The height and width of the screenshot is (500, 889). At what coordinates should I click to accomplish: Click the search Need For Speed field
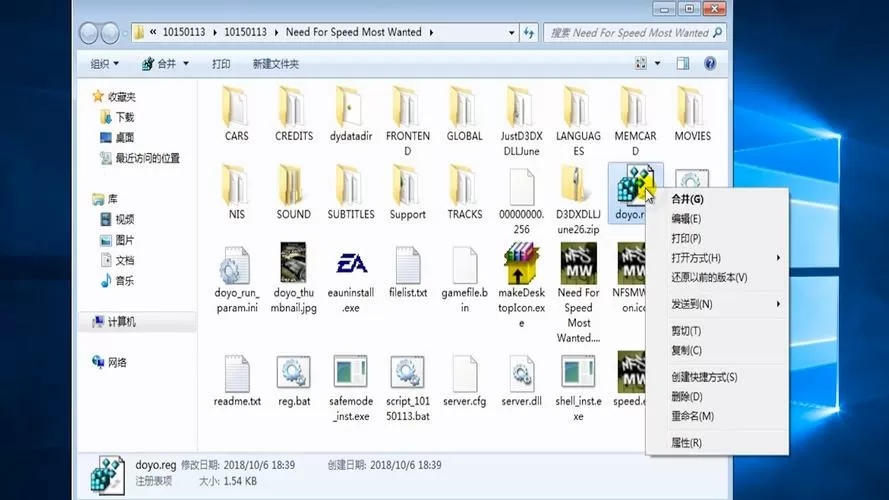pos(634,33)
